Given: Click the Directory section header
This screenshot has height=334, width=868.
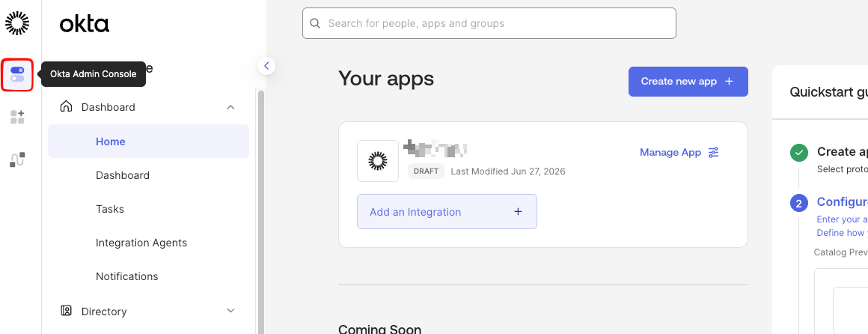Looking at the screenshot, I should tap(148, 311).
